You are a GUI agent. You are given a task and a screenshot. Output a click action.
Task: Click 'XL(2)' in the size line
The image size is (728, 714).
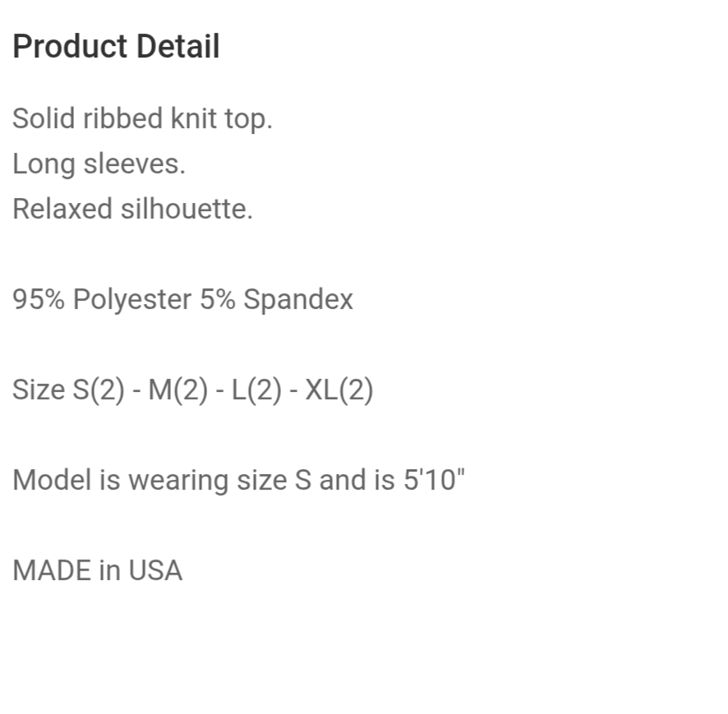339,389
